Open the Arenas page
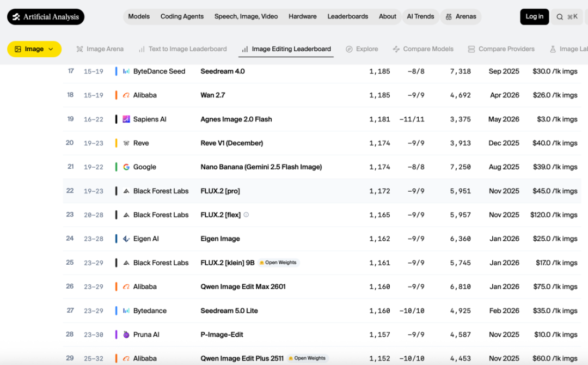Viewport: 588px width, 365px height. [x=461, y=16]
